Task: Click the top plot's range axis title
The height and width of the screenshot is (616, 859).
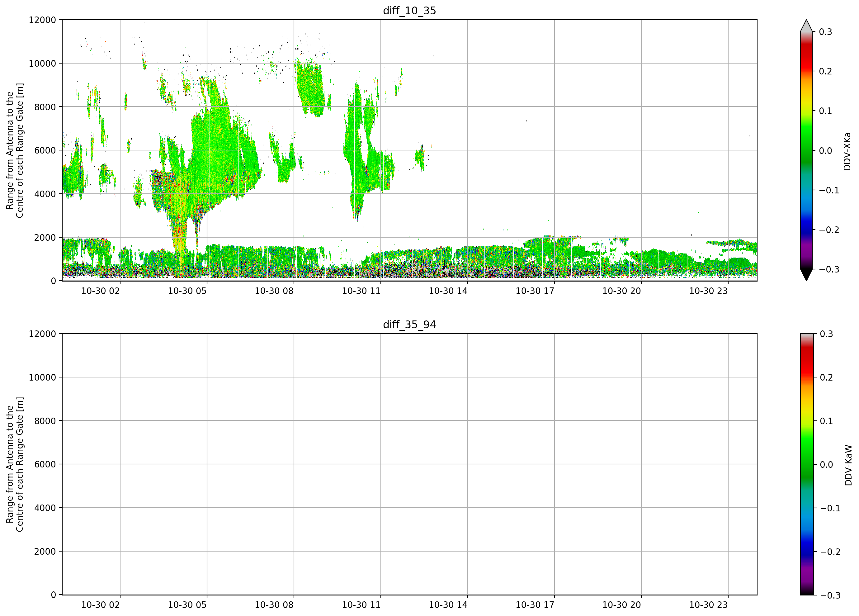Action: click(15, 150)
